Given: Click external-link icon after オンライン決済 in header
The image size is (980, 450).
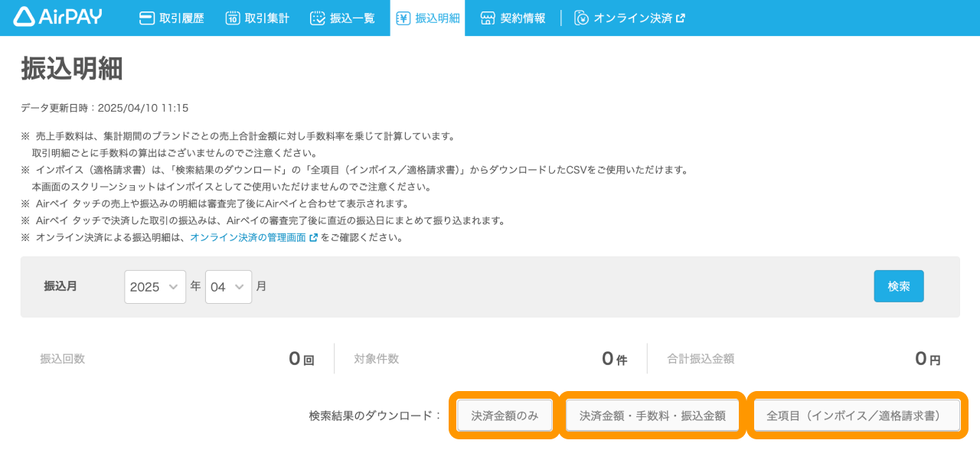Looking at the screenshot, I should [681, 18].
